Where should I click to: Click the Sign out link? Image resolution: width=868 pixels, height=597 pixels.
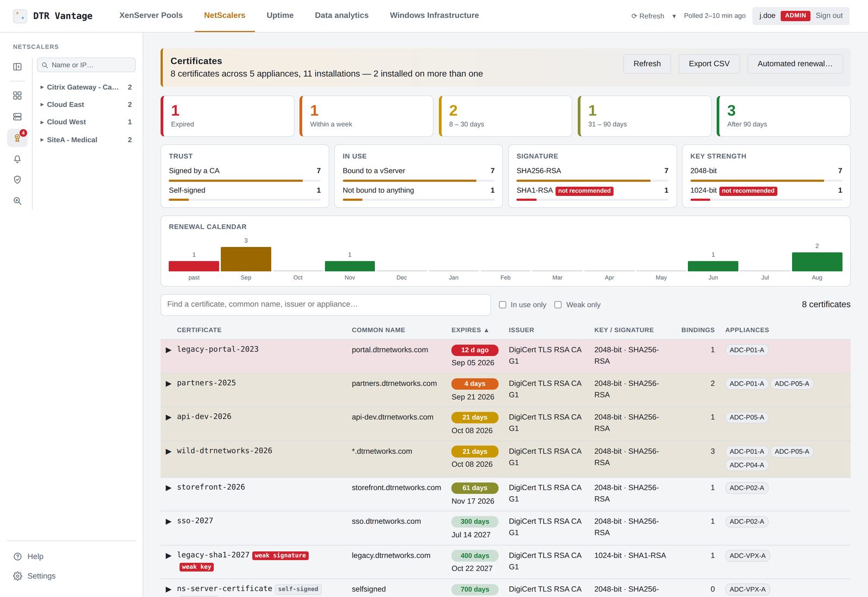coord(829,16)
